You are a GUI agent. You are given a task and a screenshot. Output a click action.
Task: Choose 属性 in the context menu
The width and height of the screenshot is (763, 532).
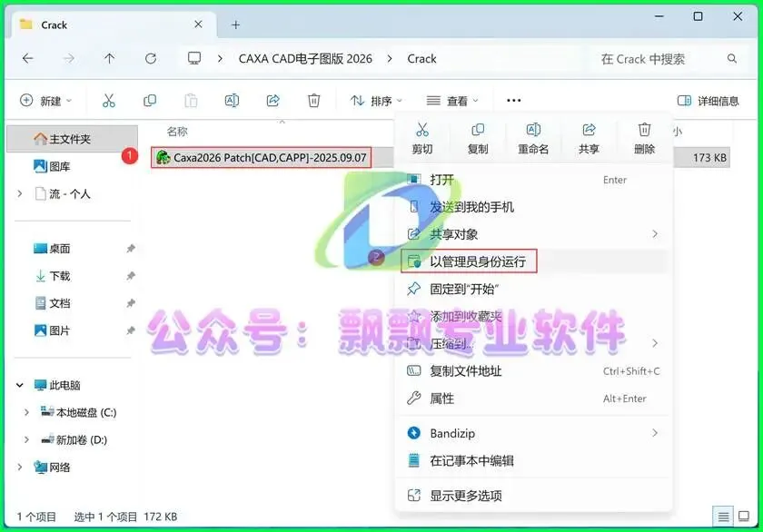[x=534, y=399]
